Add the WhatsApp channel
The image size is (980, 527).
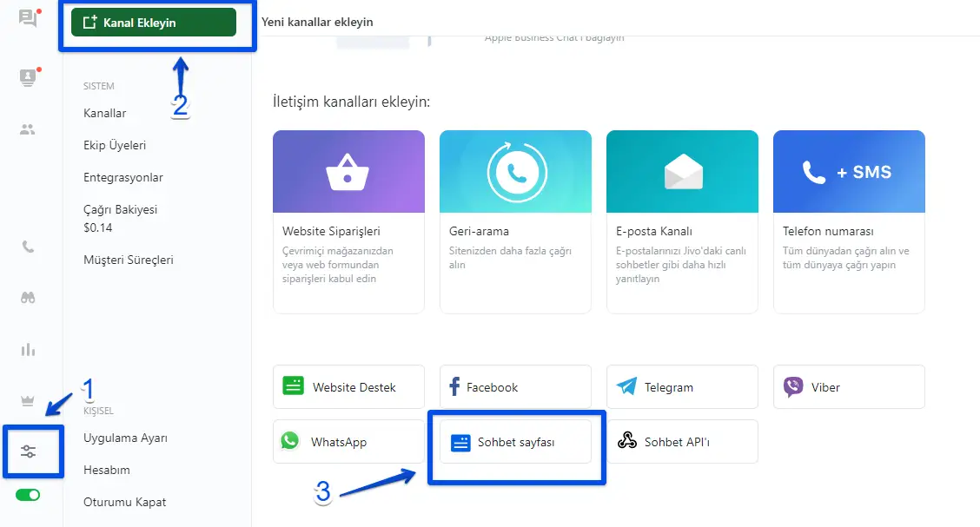pos(348,442)
